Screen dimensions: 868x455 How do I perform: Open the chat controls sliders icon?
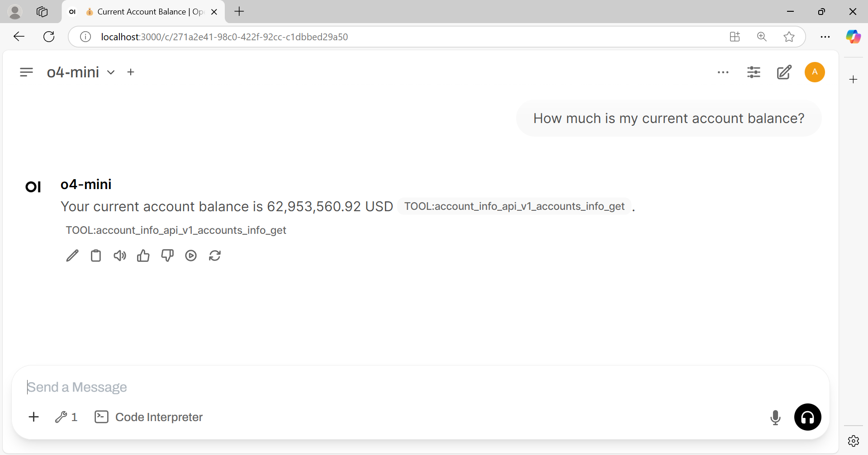click(754, 72)
